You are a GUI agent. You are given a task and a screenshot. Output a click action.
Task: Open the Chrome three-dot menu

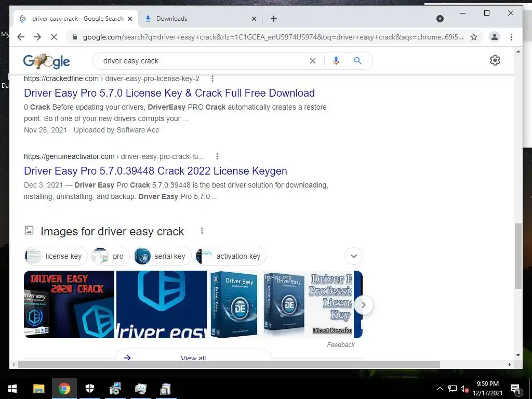[x=511, y=37]
